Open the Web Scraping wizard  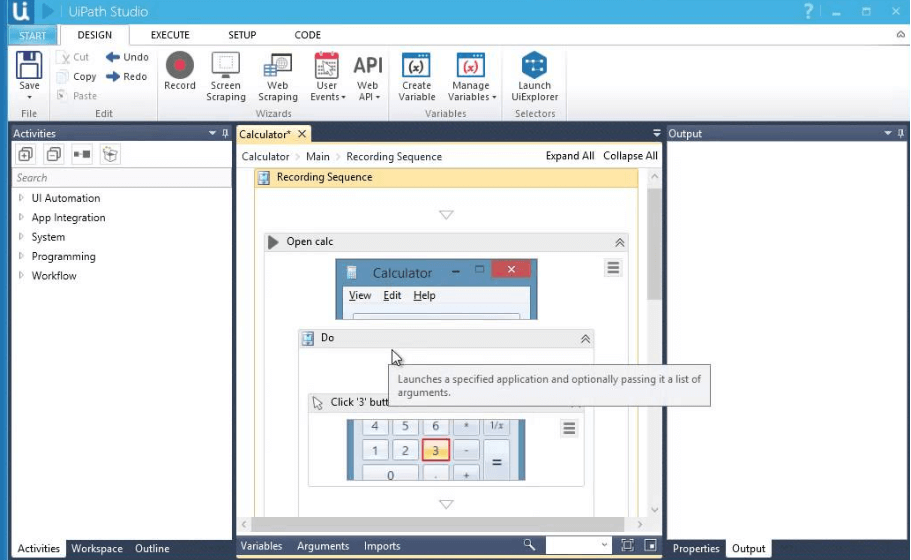click(278, 77)
